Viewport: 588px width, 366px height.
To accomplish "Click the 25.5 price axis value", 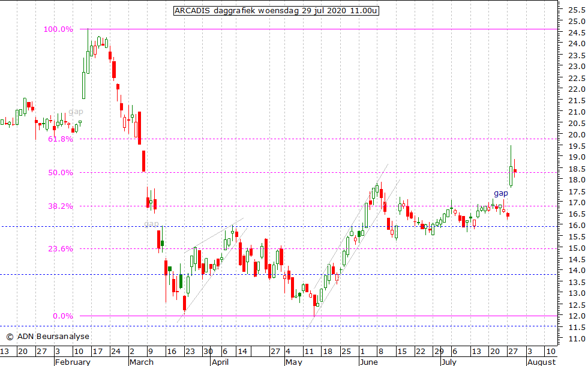I will pyautogui.click(x=577, y=10).
